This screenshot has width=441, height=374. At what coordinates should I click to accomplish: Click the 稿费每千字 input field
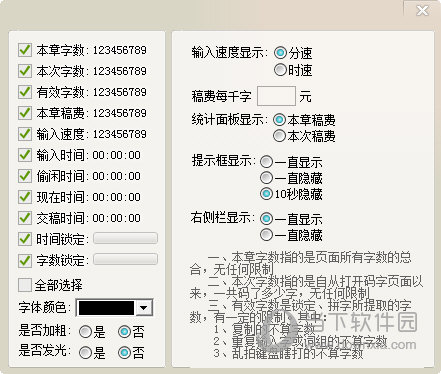pyautogui.click(x=276, y=96)
